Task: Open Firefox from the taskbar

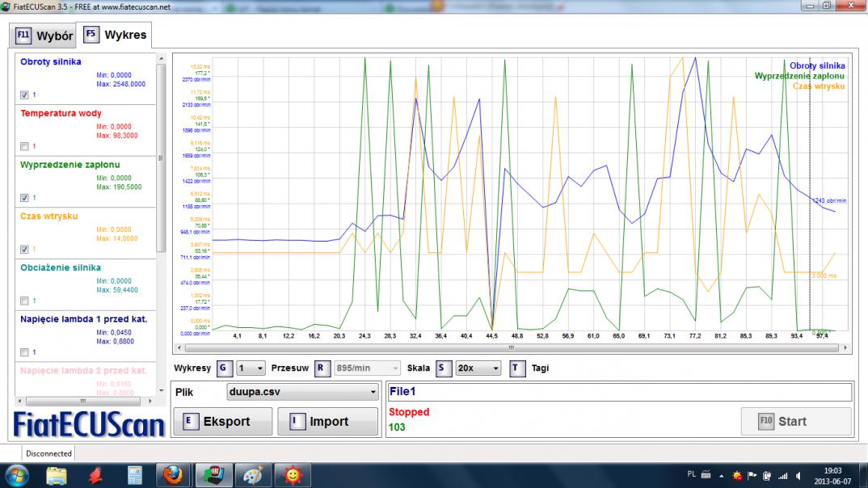Action: [x=171, y=475]
